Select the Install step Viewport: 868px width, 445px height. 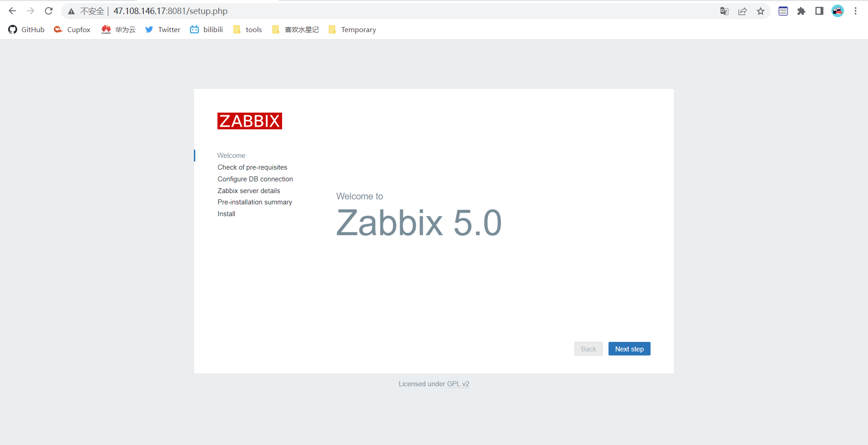226,214
